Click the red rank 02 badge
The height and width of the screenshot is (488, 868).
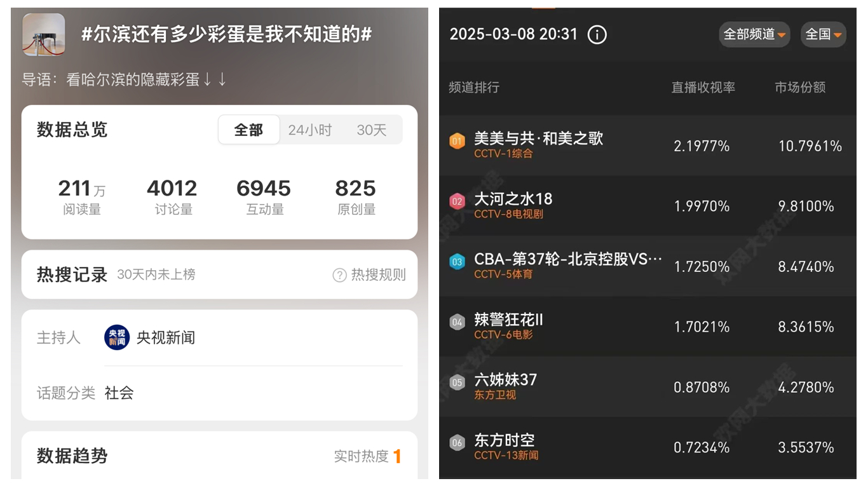coord(457,201)
